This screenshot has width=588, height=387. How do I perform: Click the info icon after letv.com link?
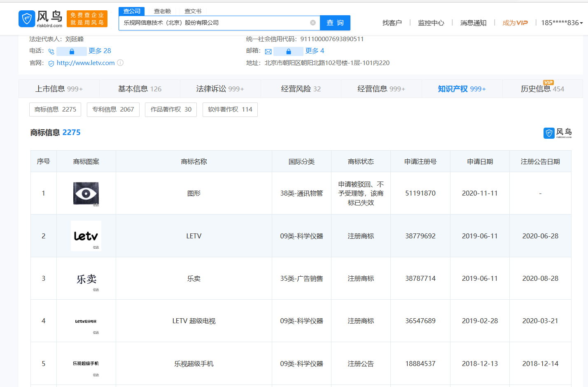tap(120, 63)
